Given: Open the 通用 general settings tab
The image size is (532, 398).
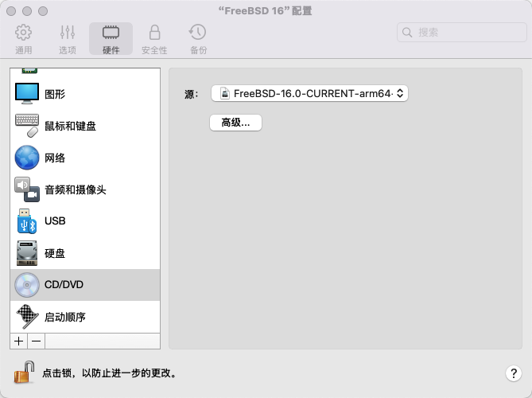Looking at the screenshot, I should pos(23,39).
